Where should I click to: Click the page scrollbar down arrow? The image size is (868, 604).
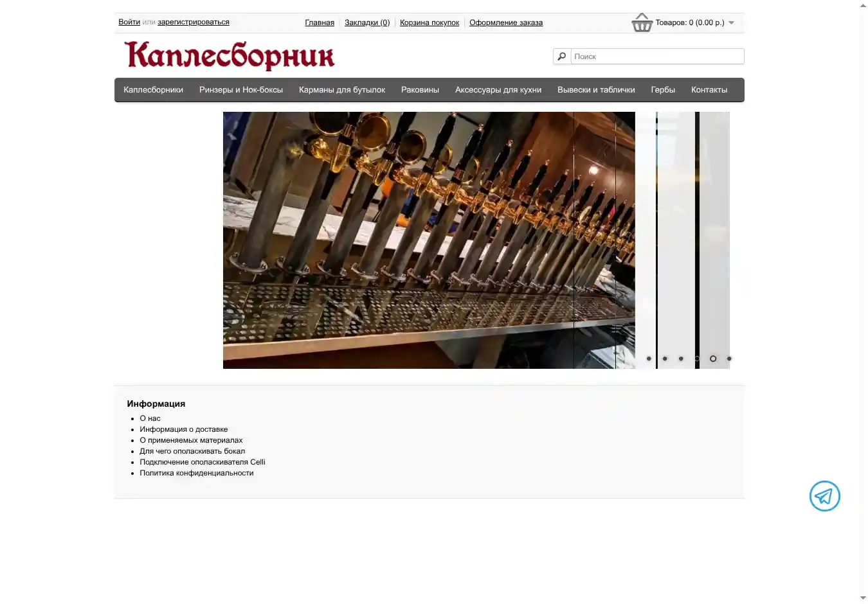863,598
